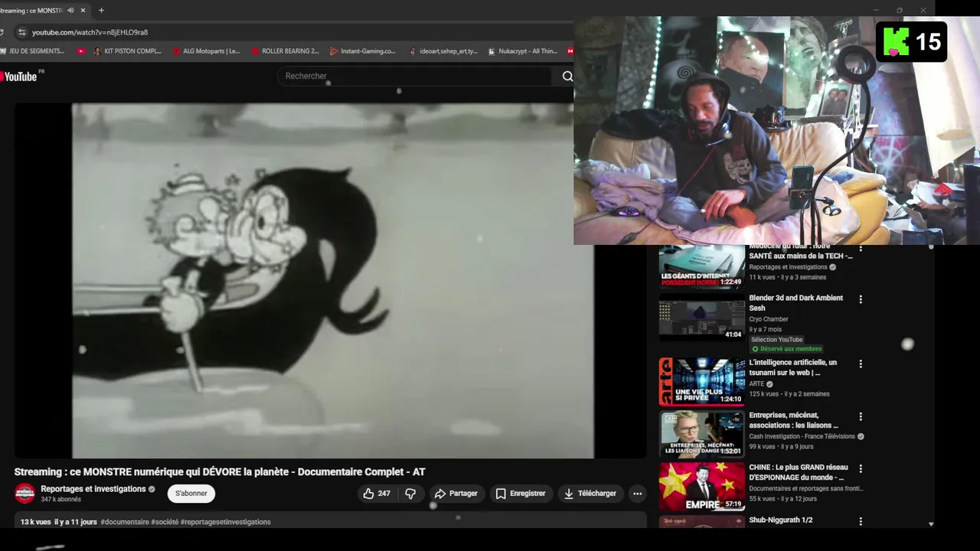This screenshot has height=551, width=980.
Task: Open the Cash Investigation video thumbnail
Action: 702,434
